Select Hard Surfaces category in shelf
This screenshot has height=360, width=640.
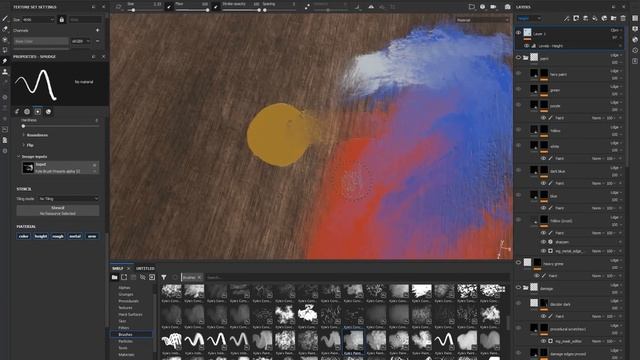point(130,314)
